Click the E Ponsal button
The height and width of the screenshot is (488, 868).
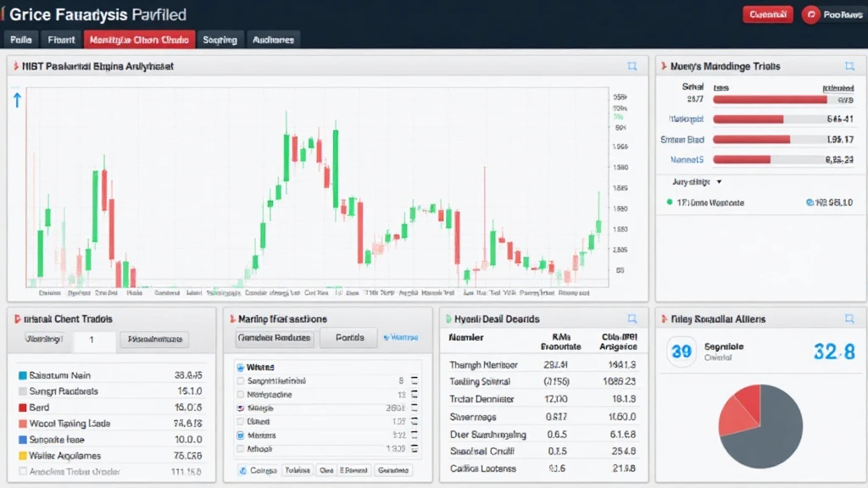(x=353, y=470)
